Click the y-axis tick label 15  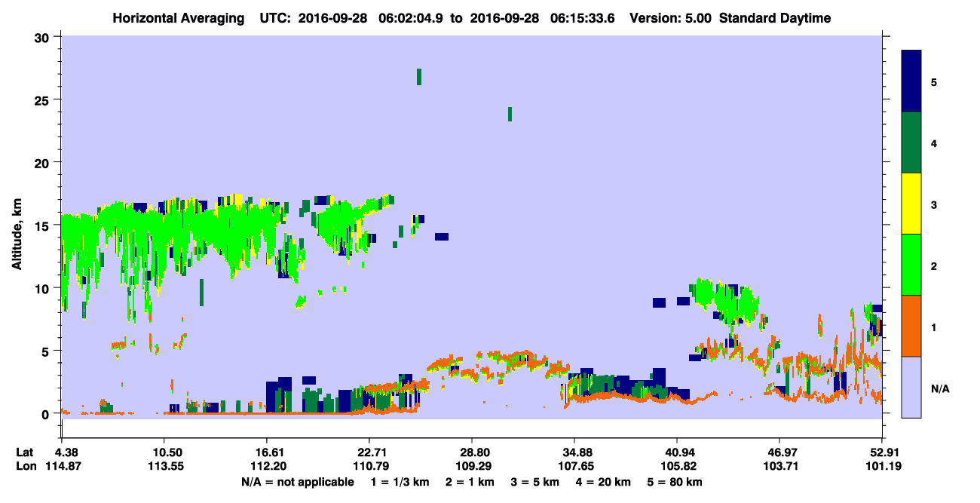[x=44, y=225]
